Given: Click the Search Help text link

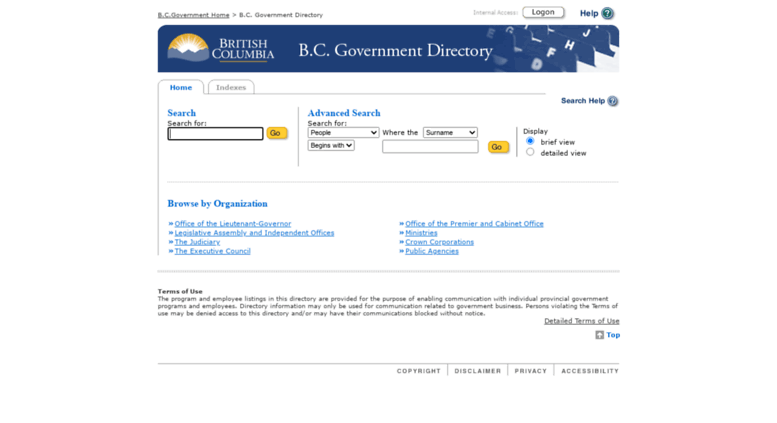Looking at the screenshot, I should tap(583, 101).
